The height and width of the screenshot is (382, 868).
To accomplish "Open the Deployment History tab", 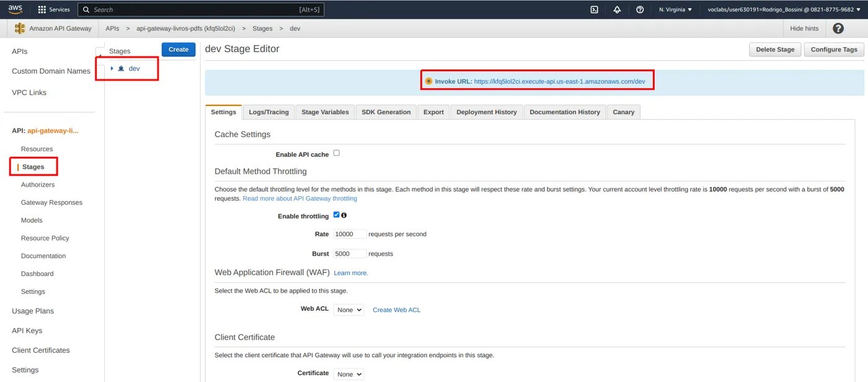I will 487,112.
